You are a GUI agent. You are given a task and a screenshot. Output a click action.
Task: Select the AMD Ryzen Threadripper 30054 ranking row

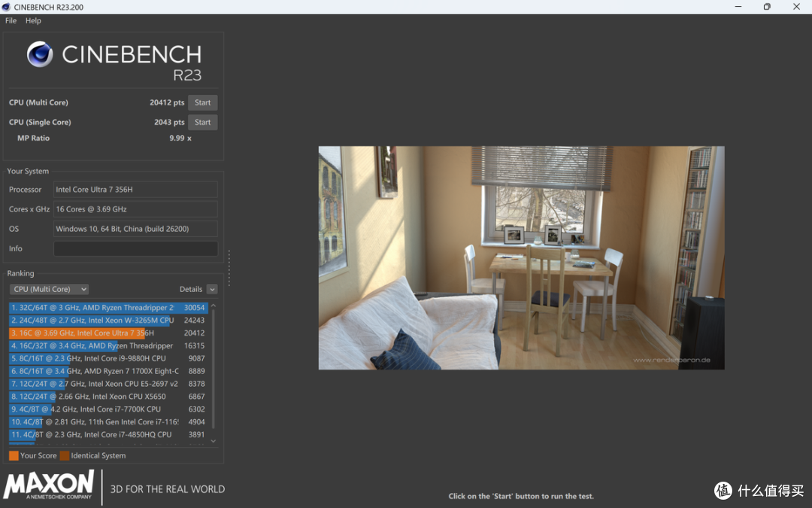click(108, 307)
